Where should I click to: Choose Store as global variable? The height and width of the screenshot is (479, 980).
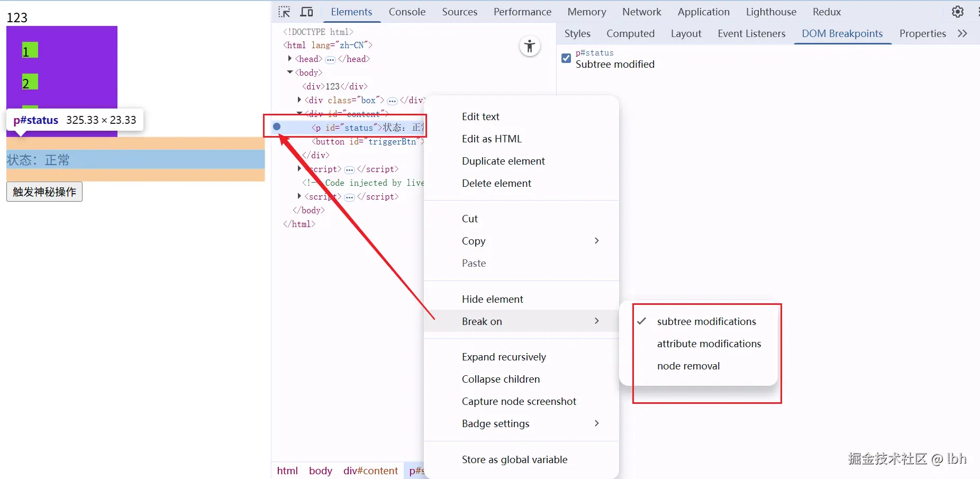coord(521,459)
